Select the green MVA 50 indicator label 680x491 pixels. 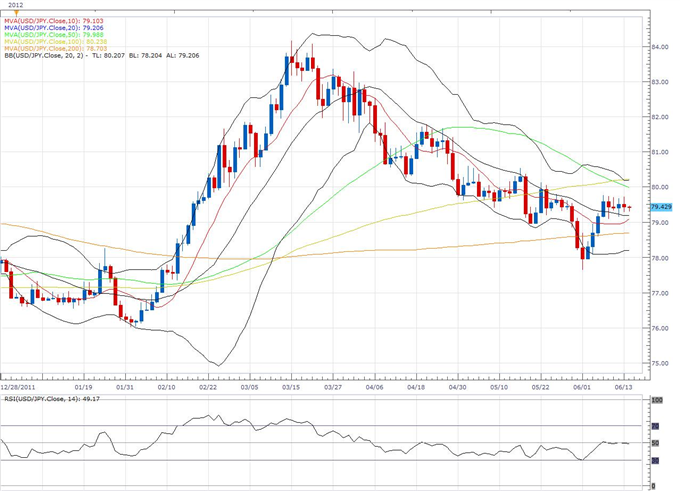coord(52,37)
